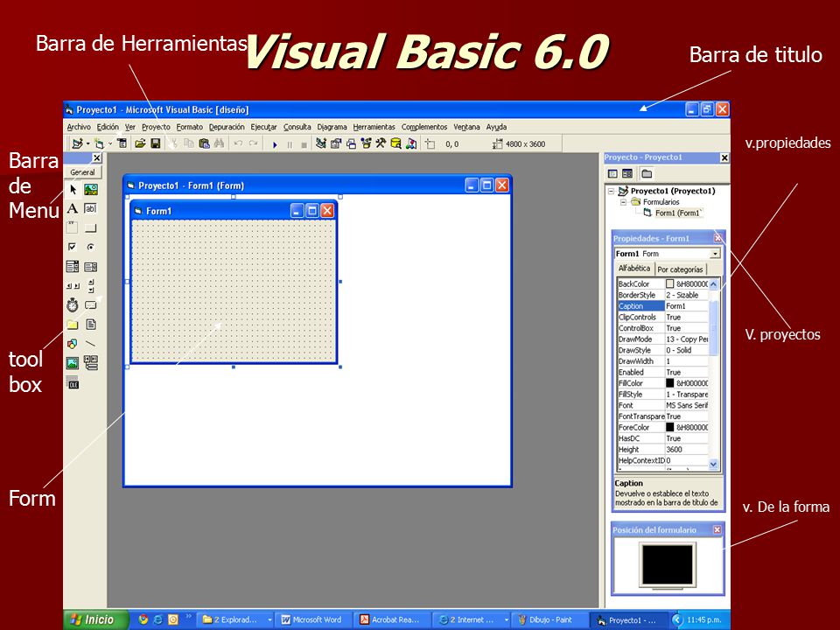Click the properties list scroll-down arrow
The width and height of the screenshot is (840, 630).
click(714, 465)
